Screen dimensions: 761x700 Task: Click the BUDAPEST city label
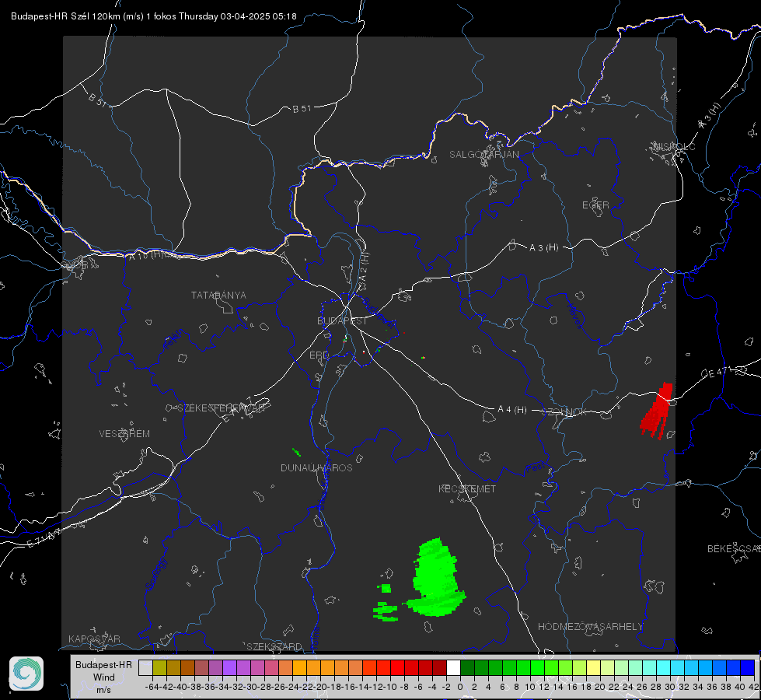[x=342, y=320]
